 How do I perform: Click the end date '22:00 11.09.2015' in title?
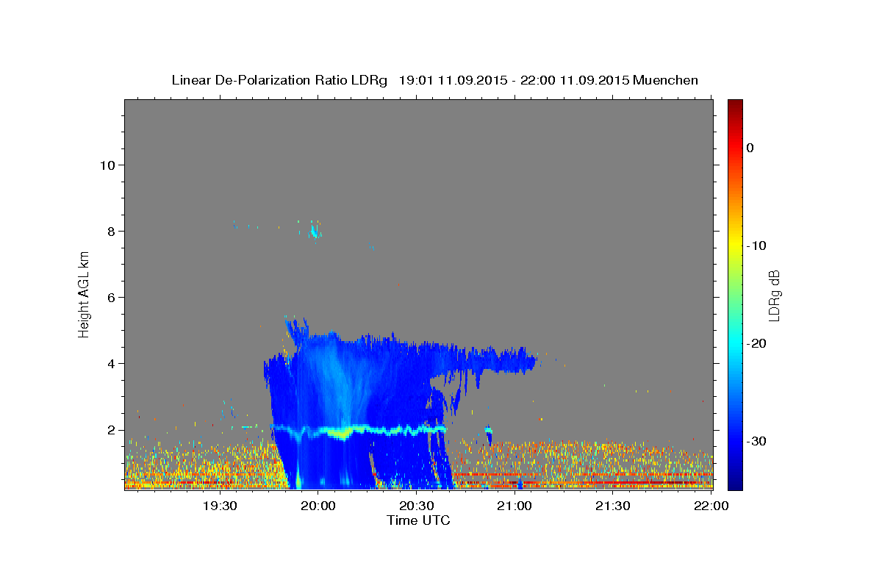[574, 80]
